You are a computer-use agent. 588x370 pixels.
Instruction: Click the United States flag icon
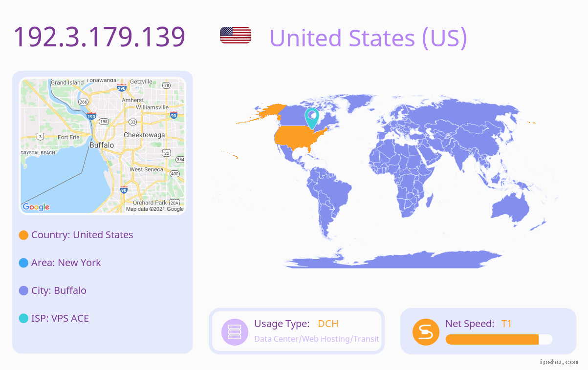point(236,35)
